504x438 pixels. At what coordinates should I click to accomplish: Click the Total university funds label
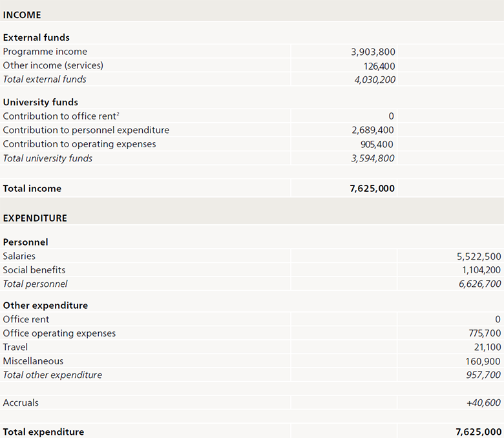48,158
